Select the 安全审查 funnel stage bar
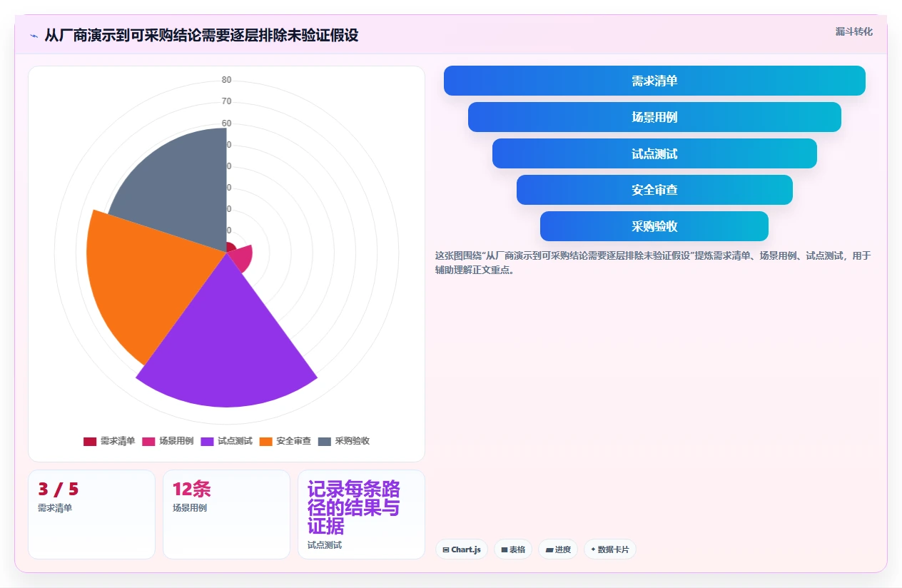 (x=654, y=190)
